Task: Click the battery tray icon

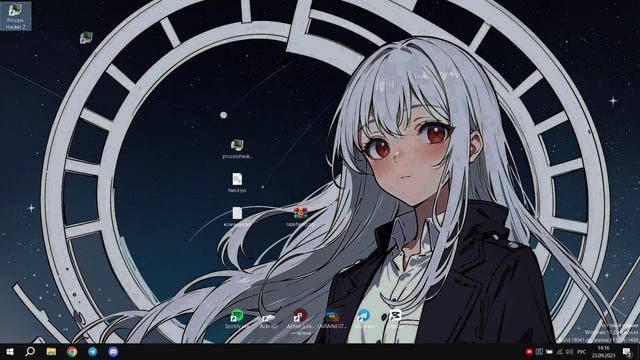Action: [x=549, y=351]
